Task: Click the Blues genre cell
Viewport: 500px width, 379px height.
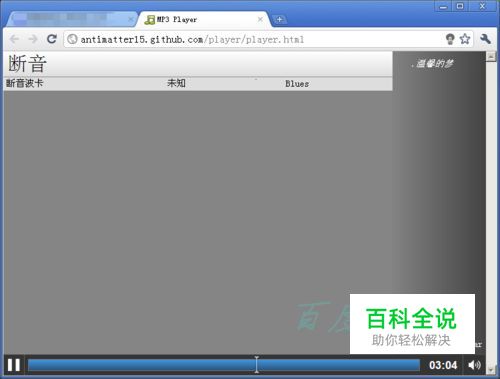Action: (x=297, y=84)
